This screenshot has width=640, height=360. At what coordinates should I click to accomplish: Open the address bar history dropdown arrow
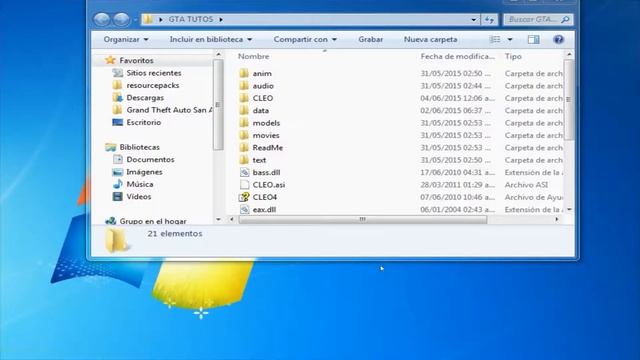click(x=473, y=19)
